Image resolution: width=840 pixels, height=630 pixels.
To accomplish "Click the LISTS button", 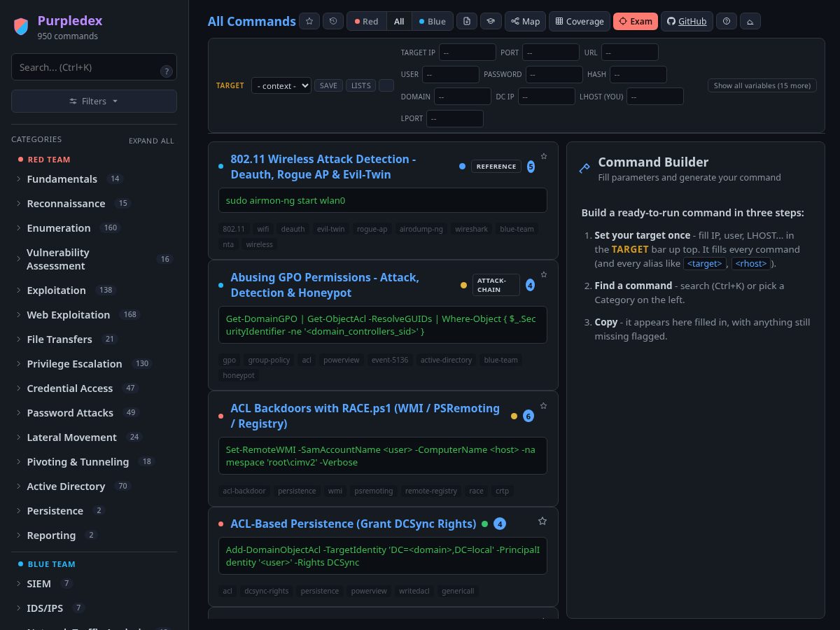I will click(361, 85).
